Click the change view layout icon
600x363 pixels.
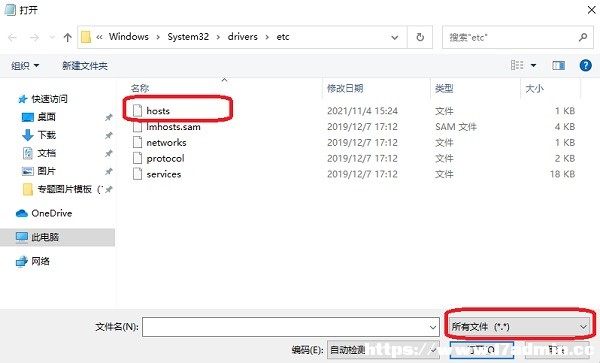(517, 65)
